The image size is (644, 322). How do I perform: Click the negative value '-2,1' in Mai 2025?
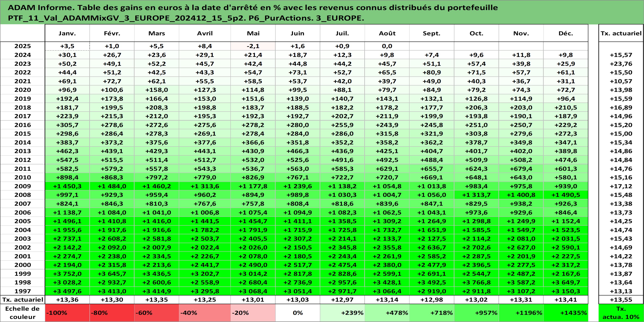coord(253,46)
